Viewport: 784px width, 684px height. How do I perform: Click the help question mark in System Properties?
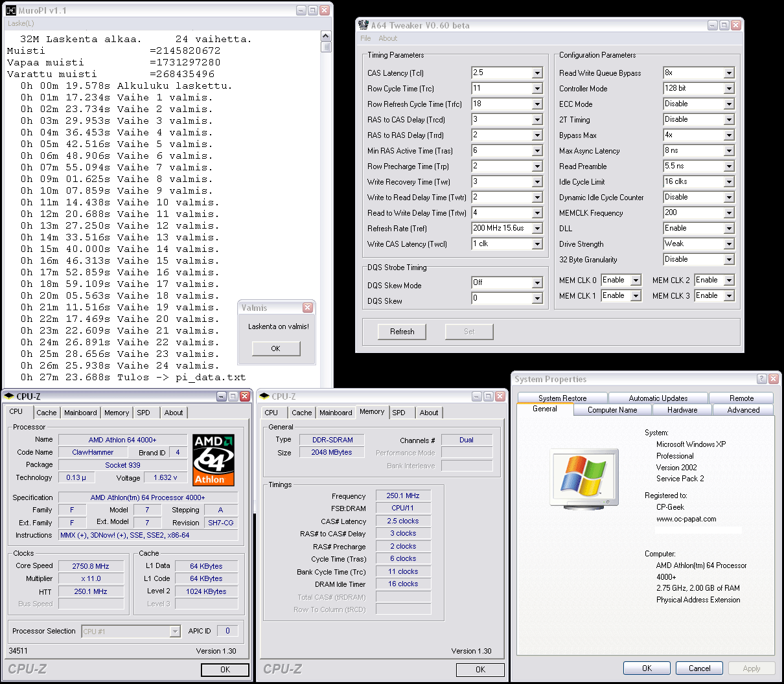pos(761,379)
